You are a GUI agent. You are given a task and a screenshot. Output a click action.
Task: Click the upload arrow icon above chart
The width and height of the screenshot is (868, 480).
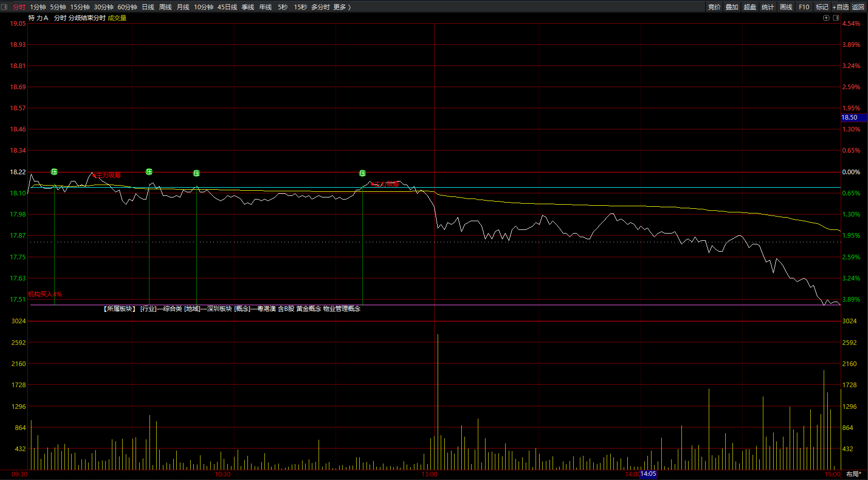point(826,18)
